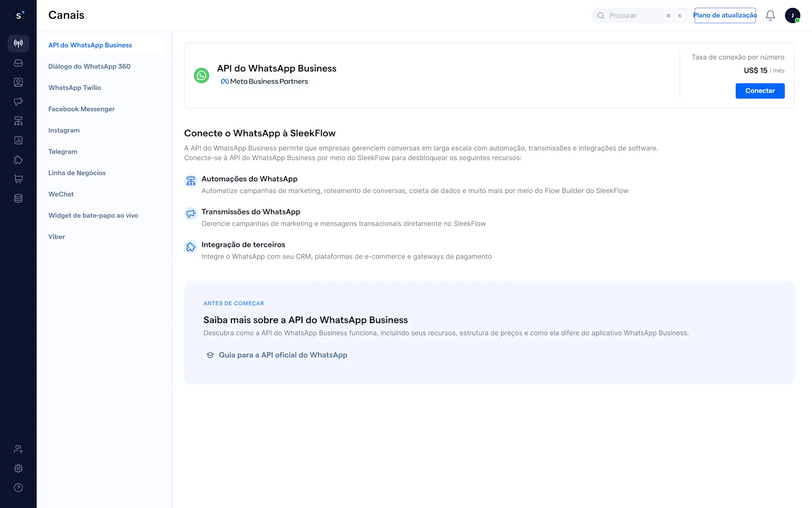Viewport: 812px width, 508px height.
Task: Open the Settings gear icon
Action: [18, 468]
